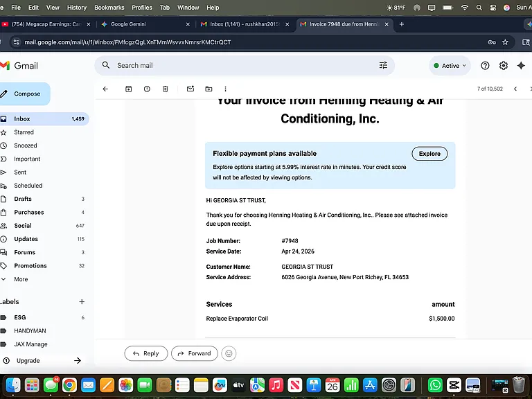Viewport: 532px width, 399px height.
Task: Archive this email
Action: pos(129,89)
